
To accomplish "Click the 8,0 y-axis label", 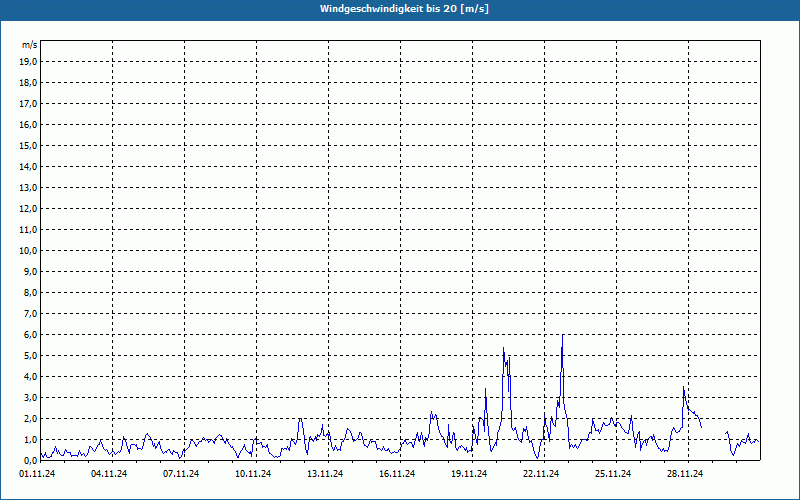I will tap(31, 292).
